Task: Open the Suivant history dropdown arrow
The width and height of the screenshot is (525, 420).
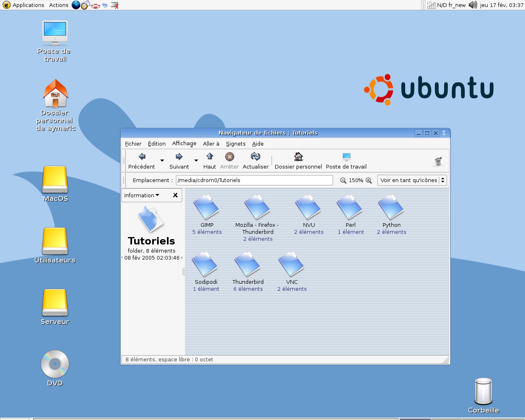Action: (196, 160)
